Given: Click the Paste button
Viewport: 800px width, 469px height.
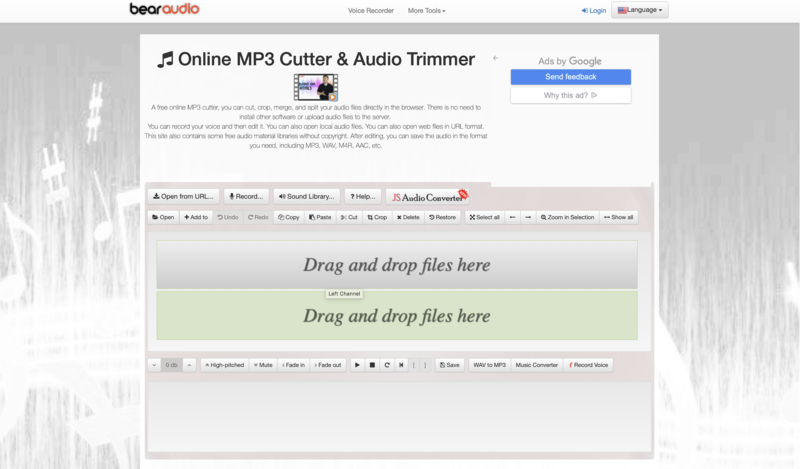Looking at the screenshot, I should 320,217.
